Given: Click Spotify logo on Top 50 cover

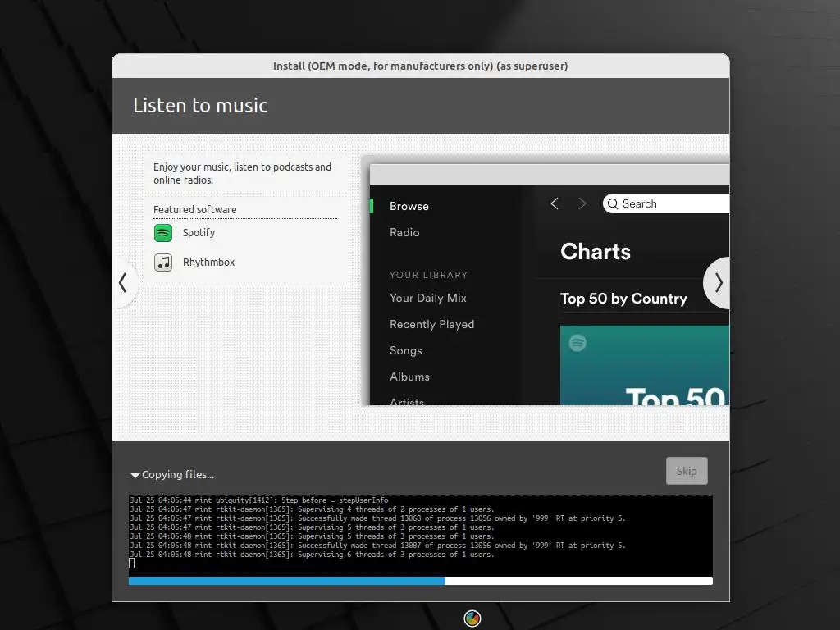Looking at the screenshot, I should click(577, 343).
